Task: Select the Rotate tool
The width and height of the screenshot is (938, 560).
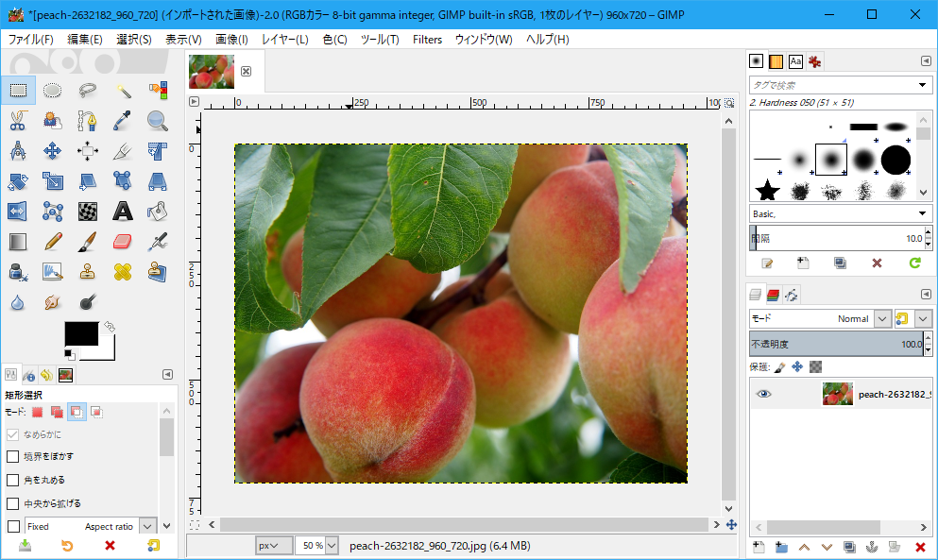Action: (x=18, y=180)
